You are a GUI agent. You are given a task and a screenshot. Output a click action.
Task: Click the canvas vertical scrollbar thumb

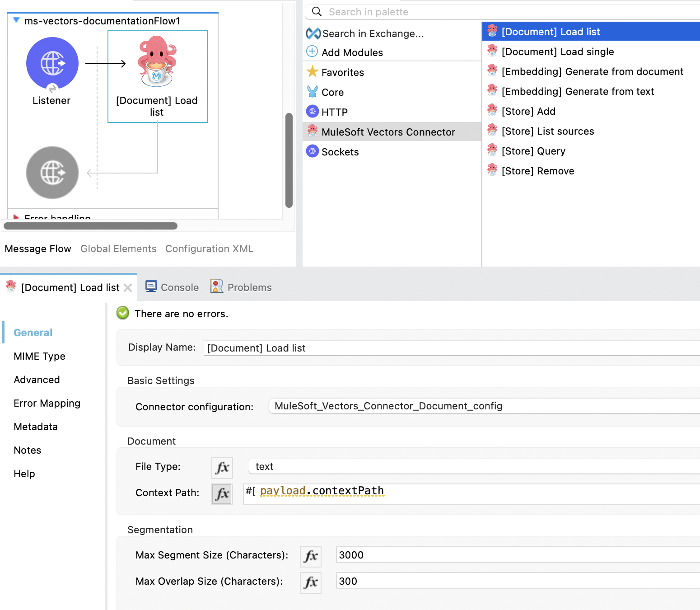click(289, 160)
